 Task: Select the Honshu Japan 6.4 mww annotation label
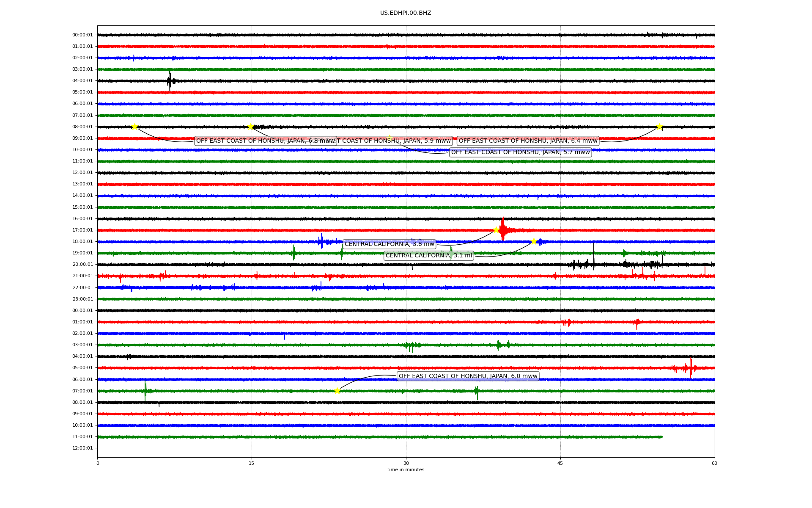click(x=528, y=141)
